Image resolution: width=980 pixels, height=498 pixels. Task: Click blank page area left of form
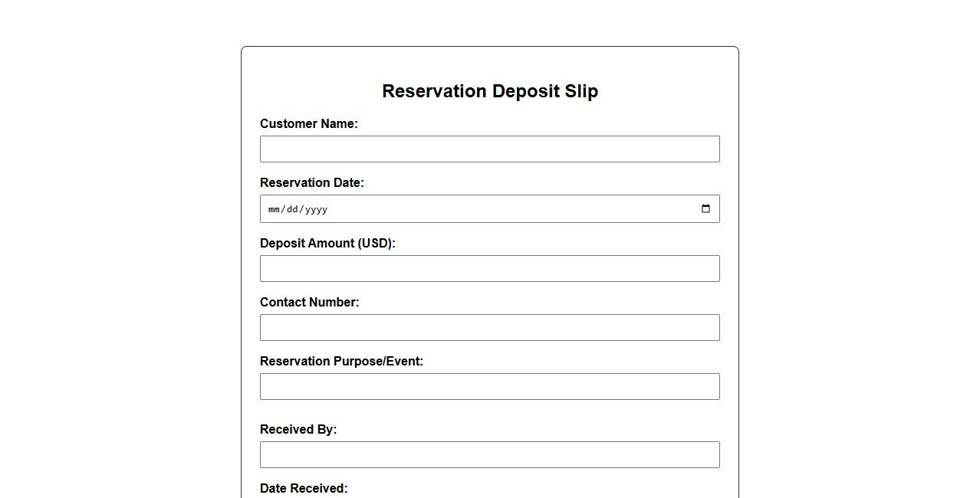pyautogui.click(x=115, y=268)
